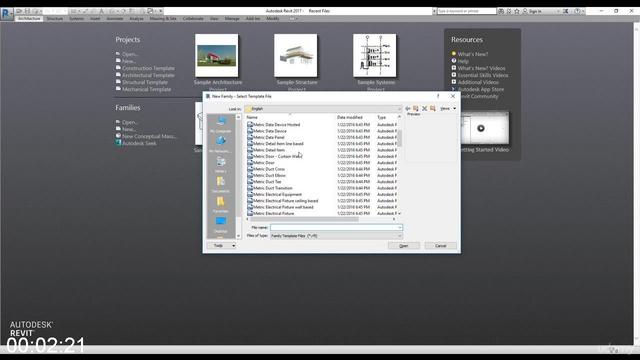Switch to the Annotate ribbon tab
640x360 pixels.
[x=115, y=19]
